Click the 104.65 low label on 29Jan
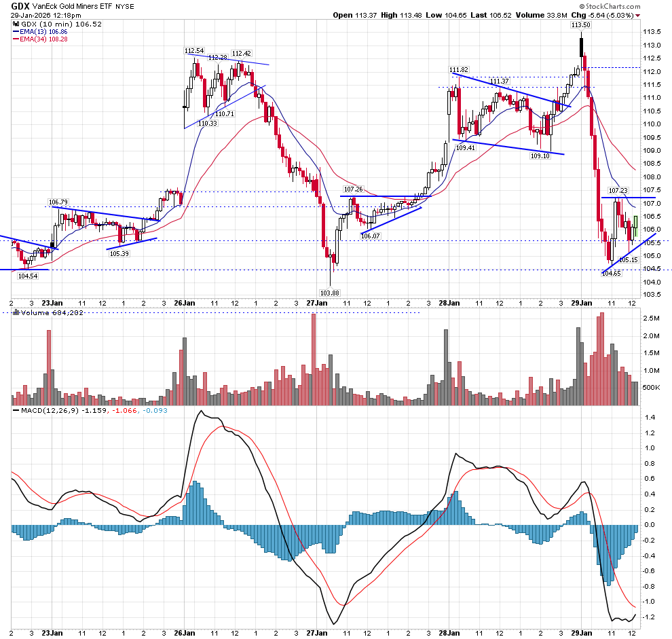Image resolution: width=672 pixels, height=639 pixels. point(611,273)
